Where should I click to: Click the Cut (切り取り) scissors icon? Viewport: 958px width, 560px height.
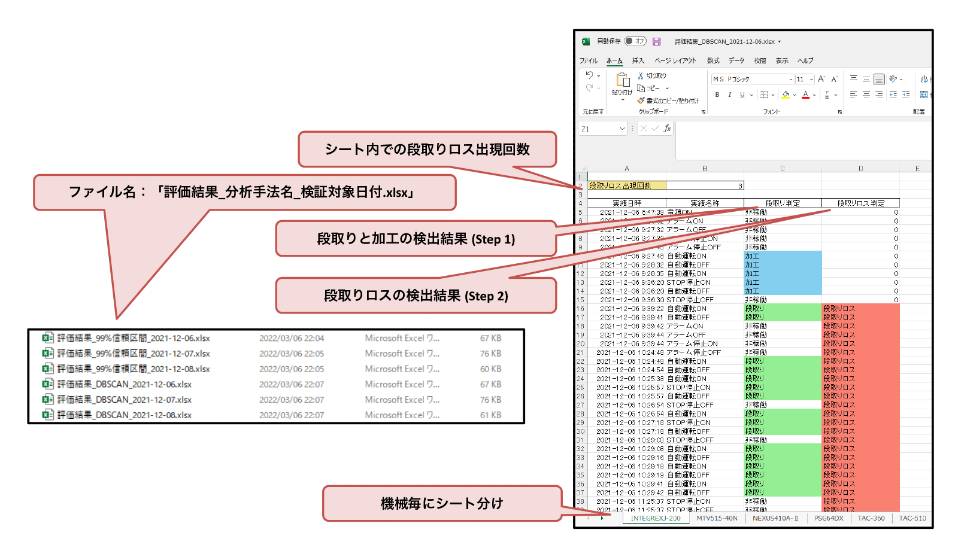tap(641, 76)
